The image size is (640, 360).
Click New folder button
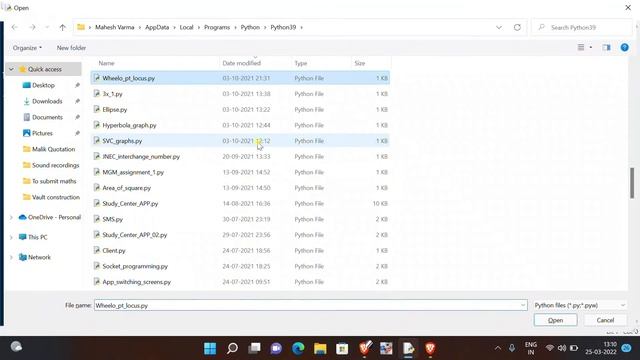[71, 48]
